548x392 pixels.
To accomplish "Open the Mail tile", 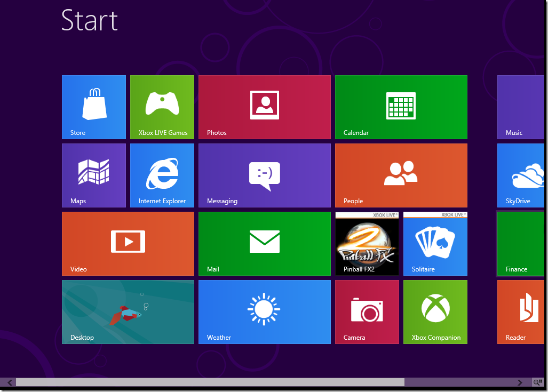I will [265, 244].
